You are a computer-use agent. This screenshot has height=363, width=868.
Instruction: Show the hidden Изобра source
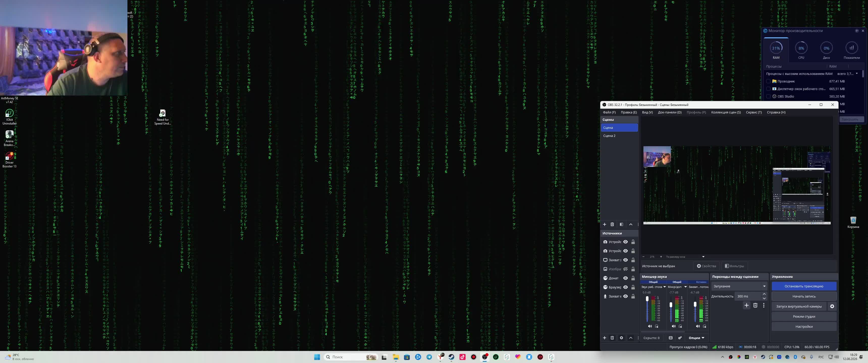[x=626, y=269]
